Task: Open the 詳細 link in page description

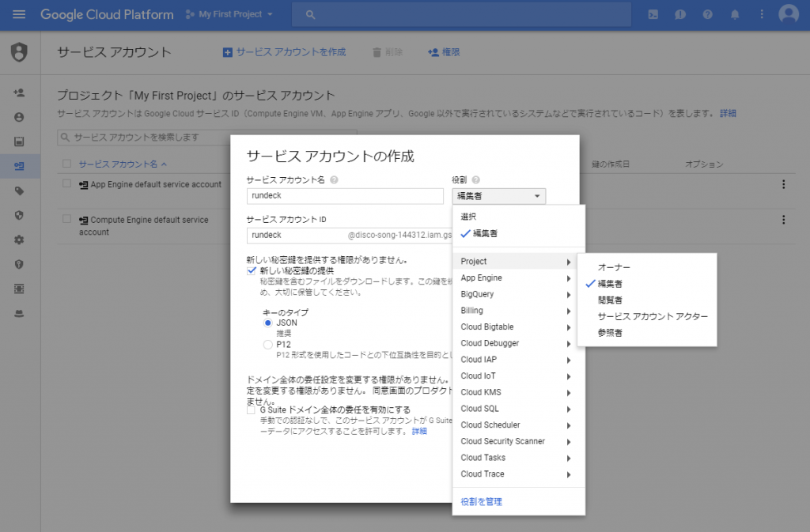Action: pos(728,114)
